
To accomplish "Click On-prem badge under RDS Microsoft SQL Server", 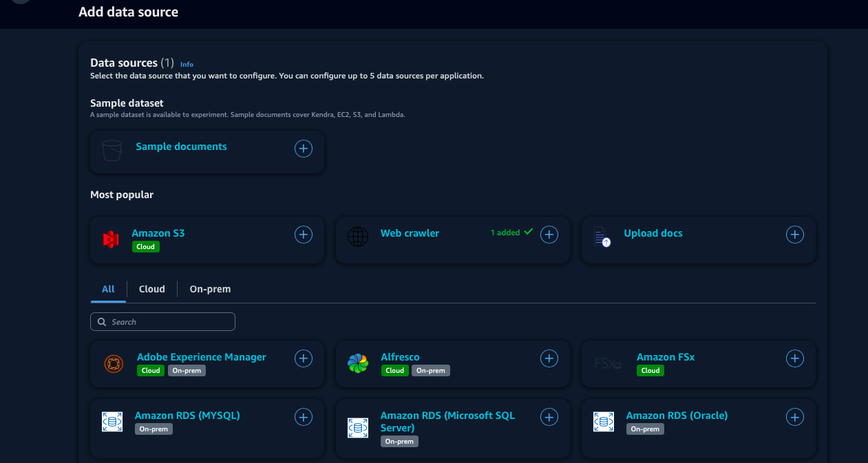I will pyautogui.click(x=399, y=441).
